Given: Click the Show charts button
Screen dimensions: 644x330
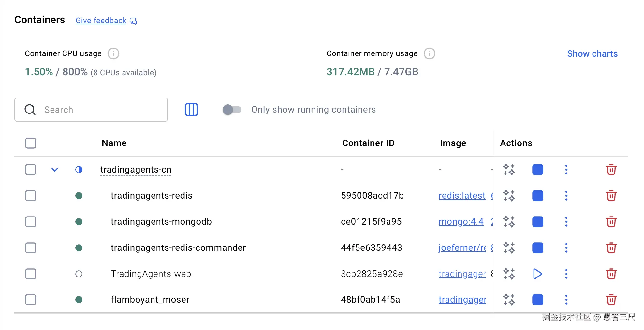Looking at the screenshot, I should 592,54.
